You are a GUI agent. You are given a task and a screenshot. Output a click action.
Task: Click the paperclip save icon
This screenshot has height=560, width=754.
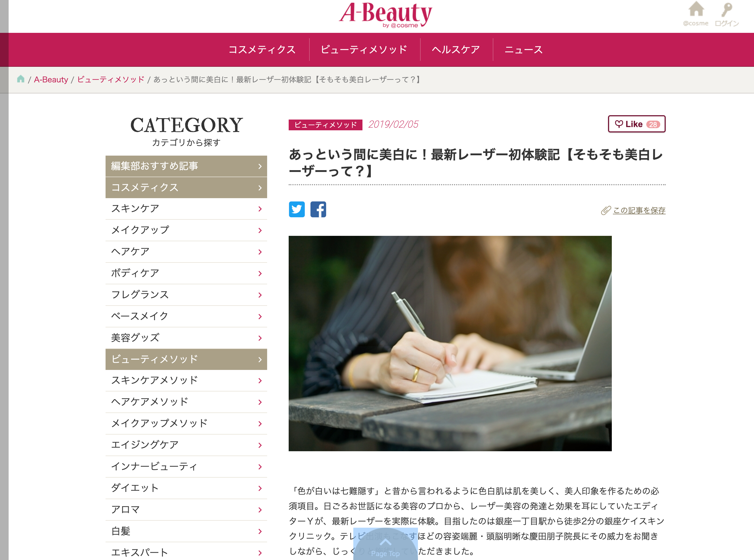tap(606, 211)
